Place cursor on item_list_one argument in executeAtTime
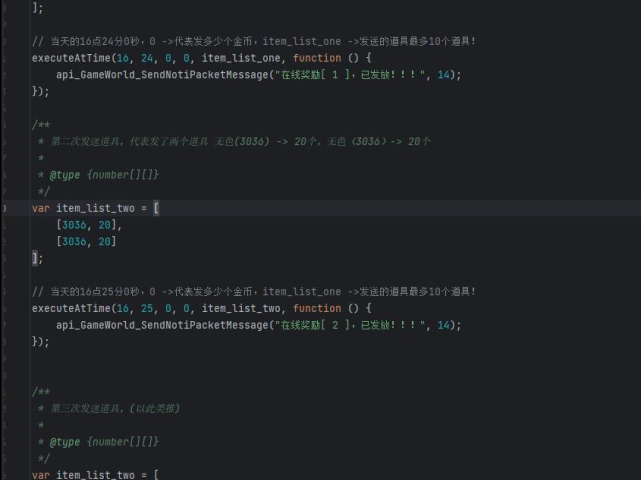The image size is (641, 480). pyautogui.click(x=244, y=58)
